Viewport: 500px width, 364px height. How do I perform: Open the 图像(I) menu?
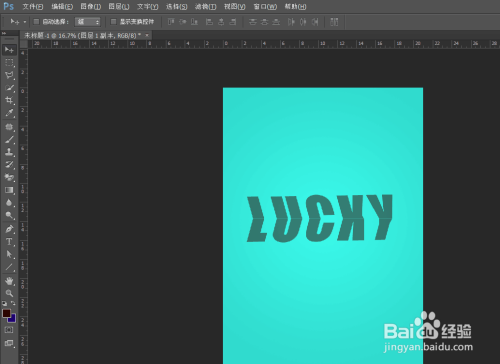pyautogui.click(x=91, y=7)
